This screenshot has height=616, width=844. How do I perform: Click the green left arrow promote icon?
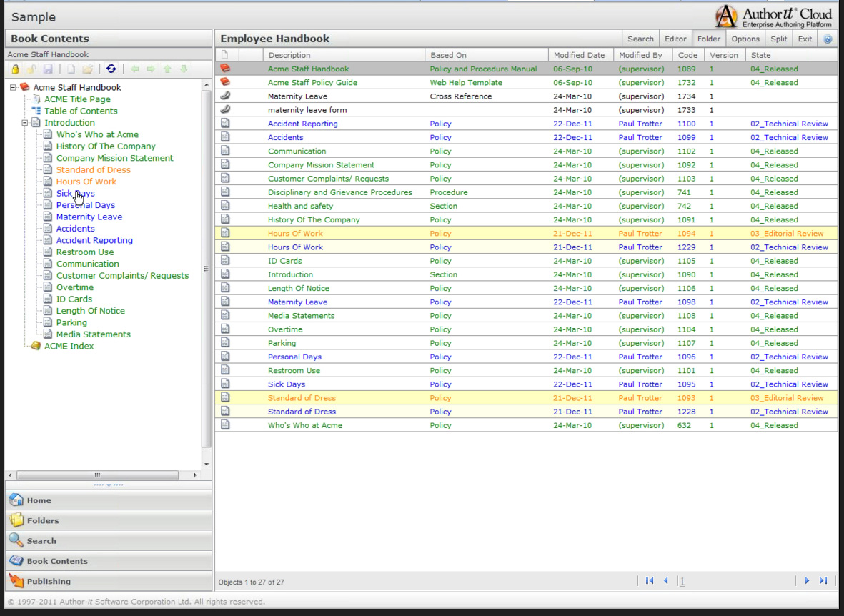pos(134,69)
